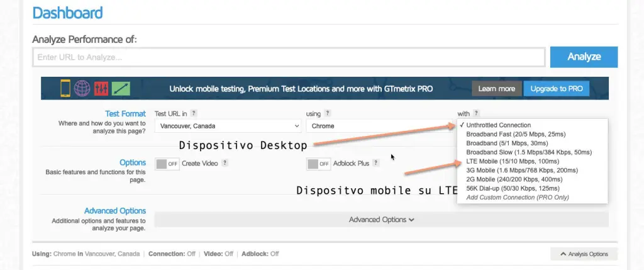This screenshot has height=270, width=644.
Task: Open help icon beside Create Video
Action: tap(225, 163)
